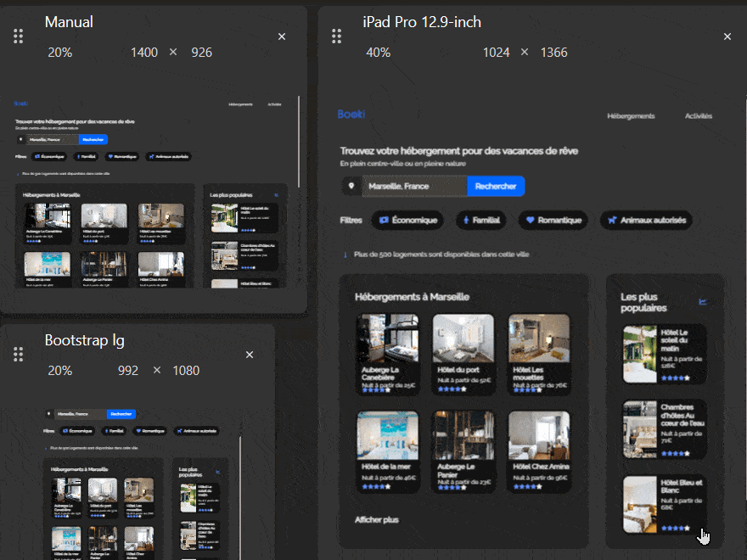Viewport: 747px width, 560px height.
Task: Select the Familial filter in iPad preview
Action: 480,220
